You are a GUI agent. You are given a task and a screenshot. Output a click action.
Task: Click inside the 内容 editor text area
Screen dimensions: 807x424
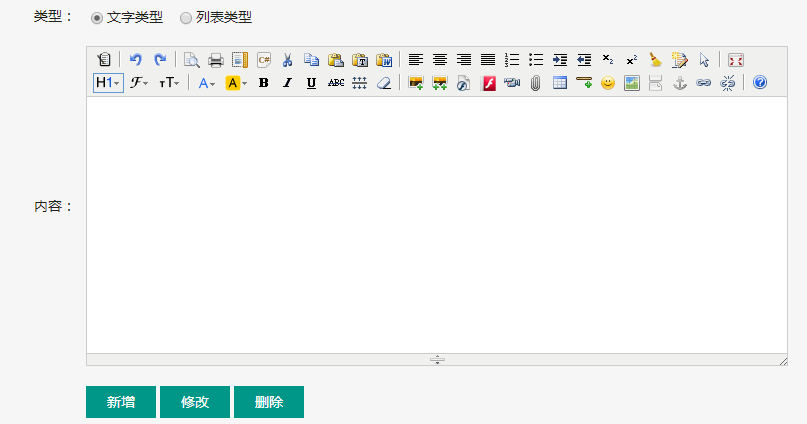pos(437,225)
